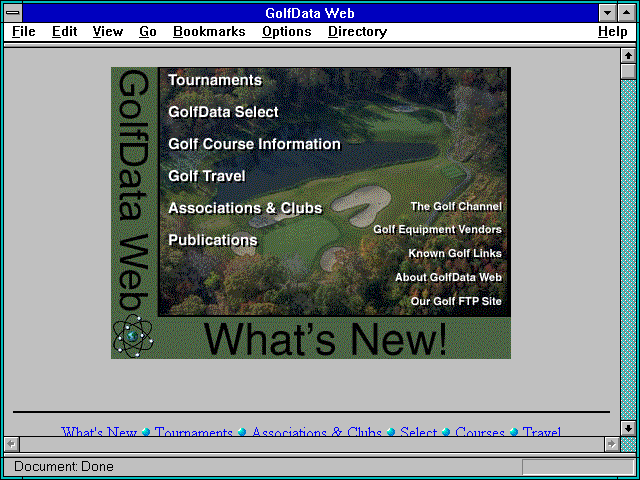Click the Tournaments text link at bottom
Screen dimensions: 640x480
(193, 431)
